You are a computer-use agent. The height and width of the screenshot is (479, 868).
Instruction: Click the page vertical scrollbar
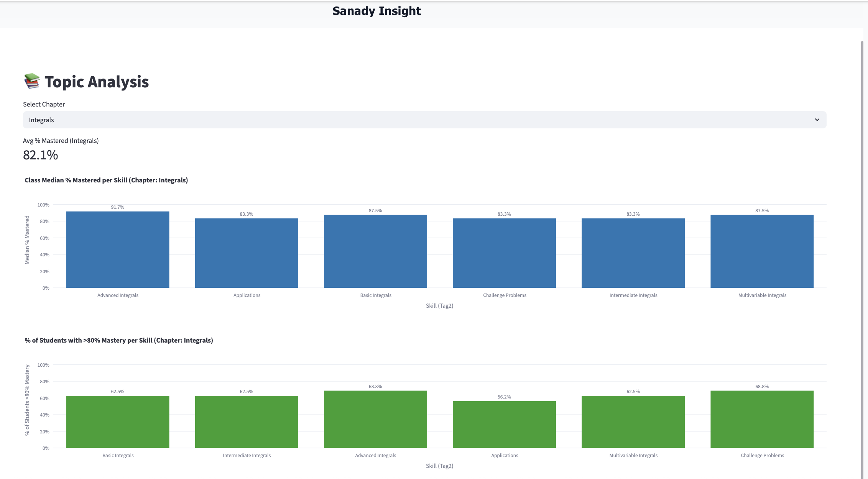point(862,230)
